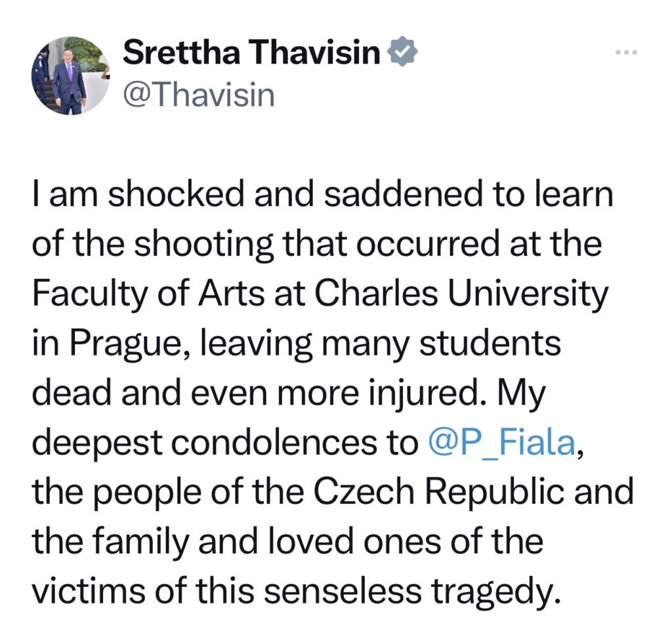Open the tweet's three-dot more options menu

pyautogui.click(x=626, y=52)
